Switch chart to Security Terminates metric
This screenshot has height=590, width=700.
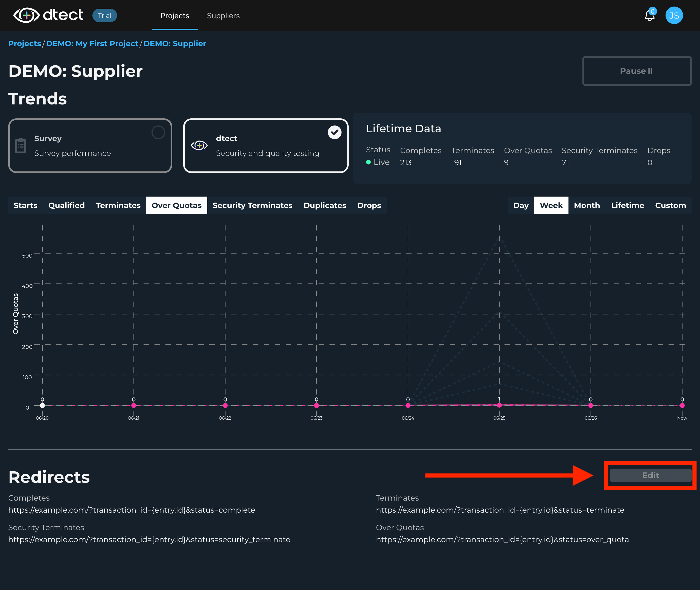coord(252,205)
